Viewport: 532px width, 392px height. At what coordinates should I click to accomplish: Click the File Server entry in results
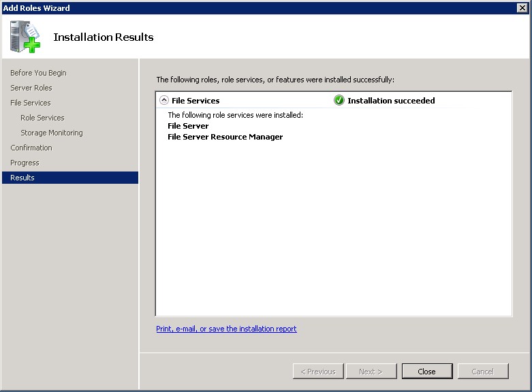coord(188,126)
